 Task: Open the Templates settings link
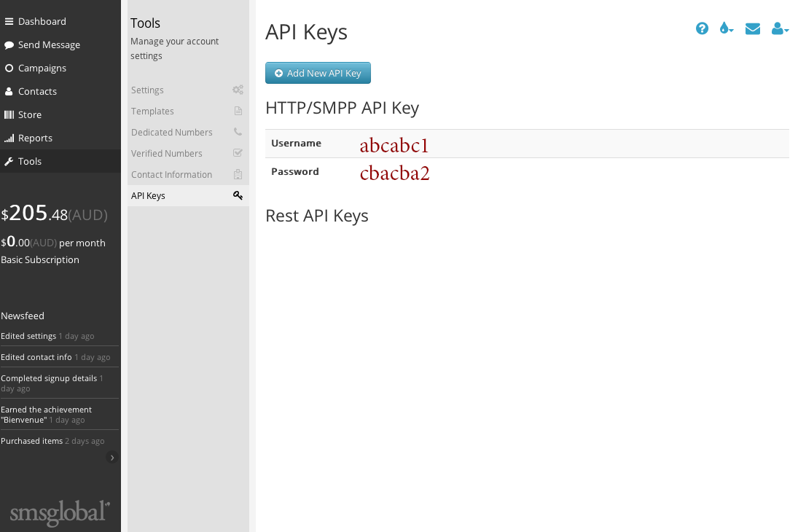tap(152, 112)
